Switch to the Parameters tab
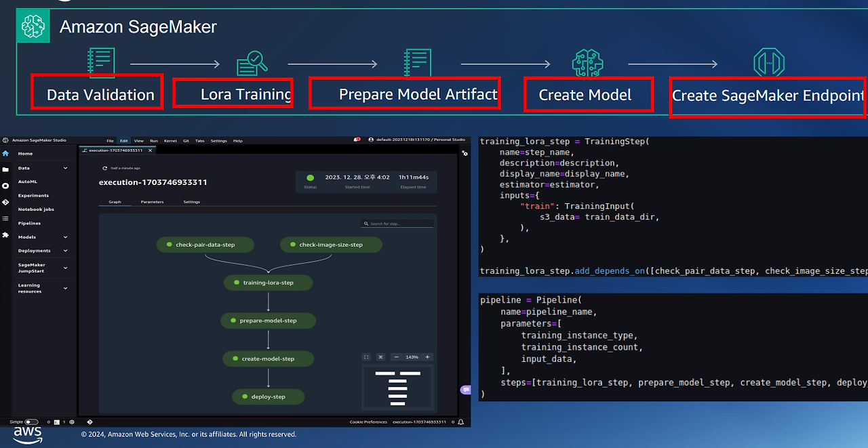868x448 pixels. pyautogui.click(x=152, y=202)
